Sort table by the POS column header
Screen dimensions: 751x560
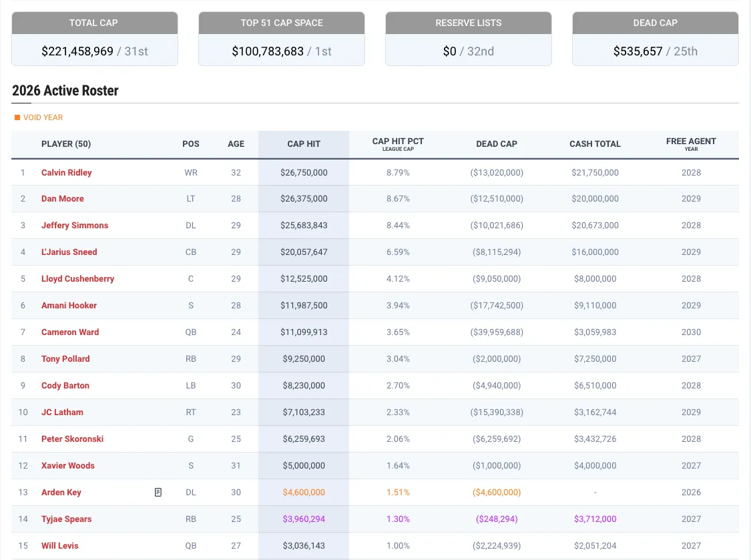click(191, 144)
